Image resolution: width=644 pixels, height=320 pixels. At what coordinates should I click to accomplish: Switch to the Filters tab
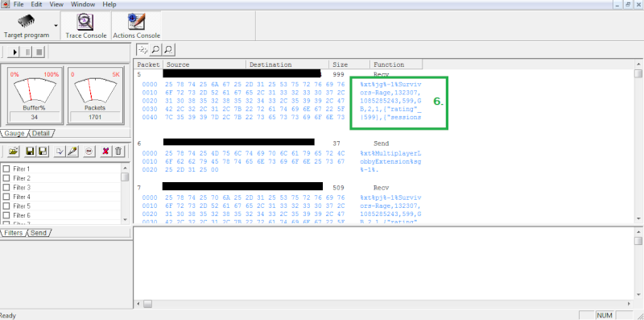(13, 233)
